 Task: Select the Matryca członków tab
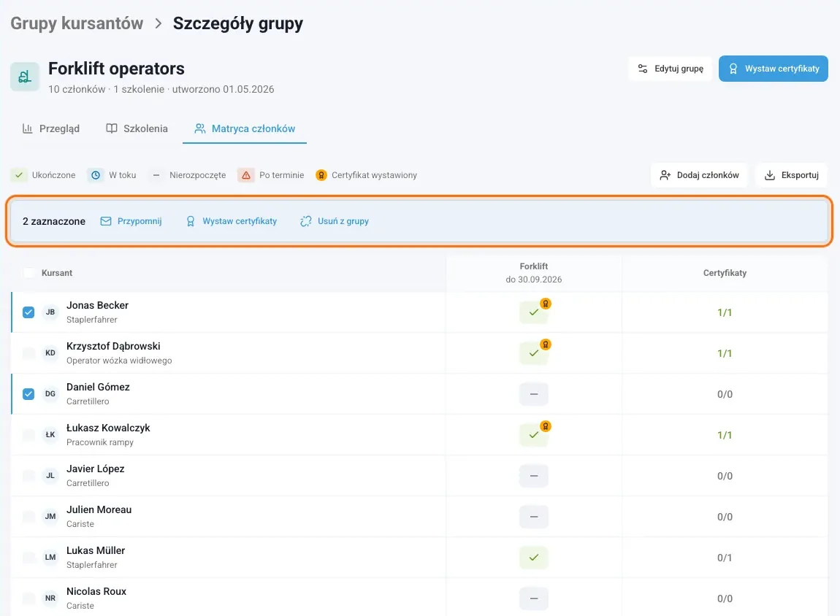click(x=245, y=128)
